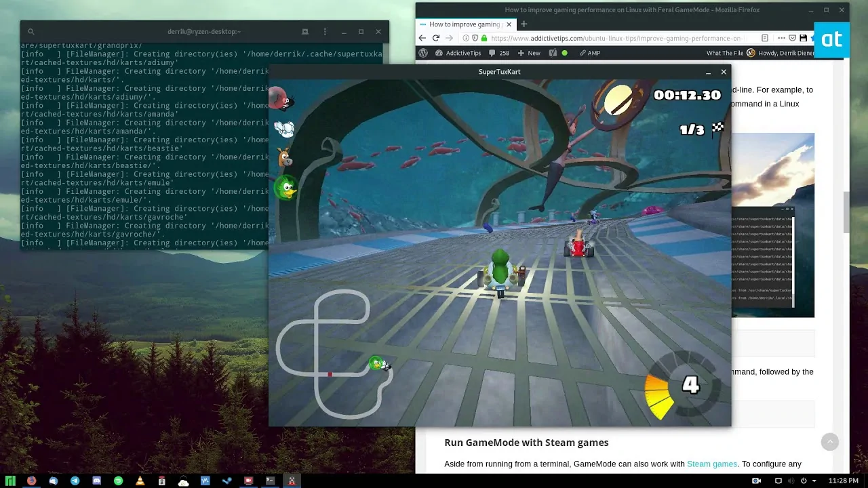The height and width of the screenshot is (488, 868).
Task: Open Discord from the taskbar
Action: tap(97, 481)
